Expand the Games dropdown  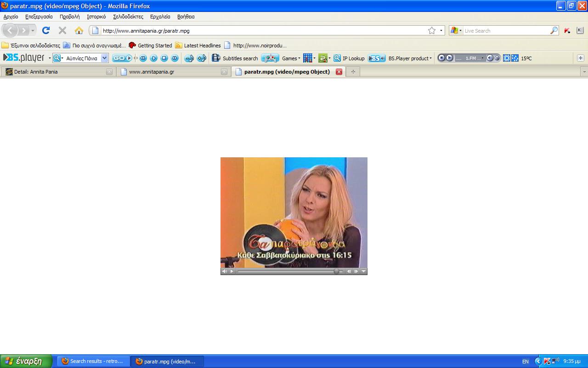[x=291, y=58]
